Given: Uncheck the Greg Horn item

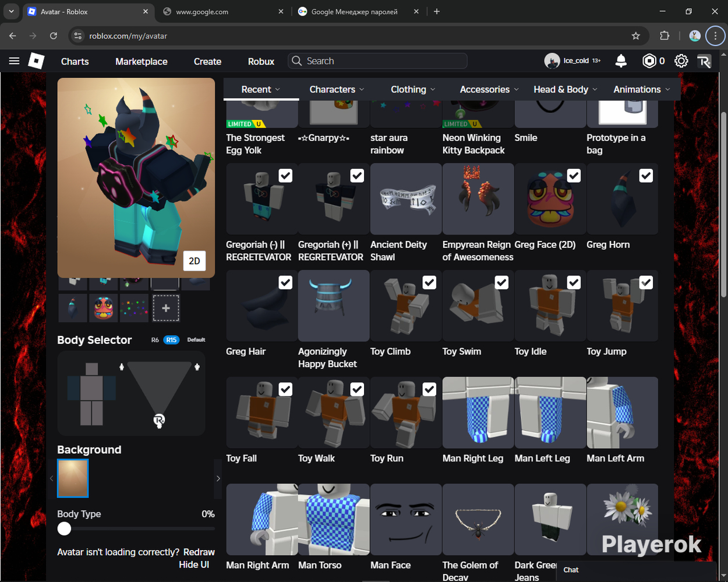Looking at the screenshot, I should [x=646, y=176].
